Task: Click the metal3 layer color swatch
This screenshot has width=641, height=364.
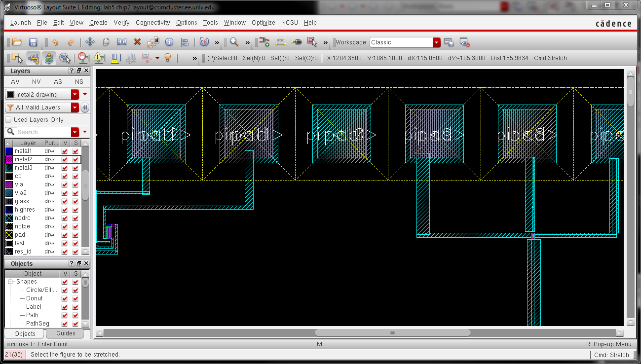Action: click(x=9, y=168)
